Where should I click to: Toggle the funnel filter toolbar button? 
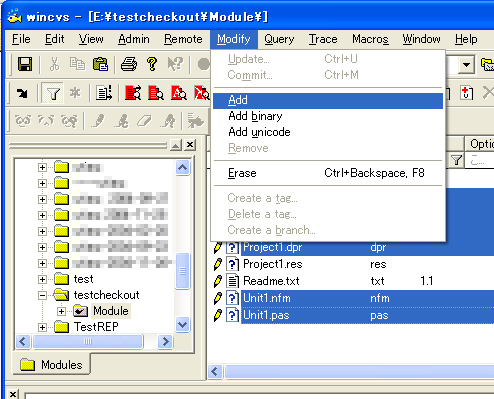53,93
